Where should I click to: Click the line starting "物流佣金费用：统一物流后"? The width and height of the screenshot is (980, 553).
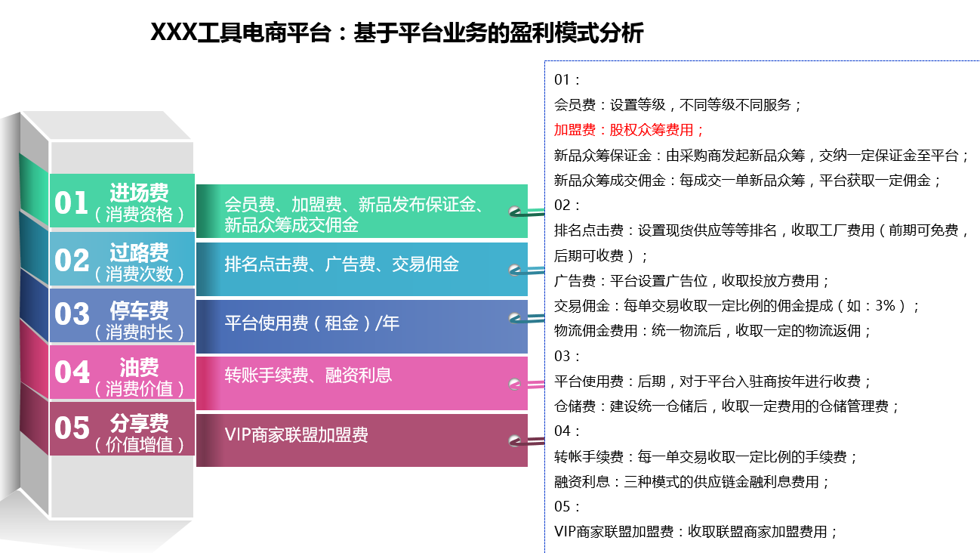point(713,331)
